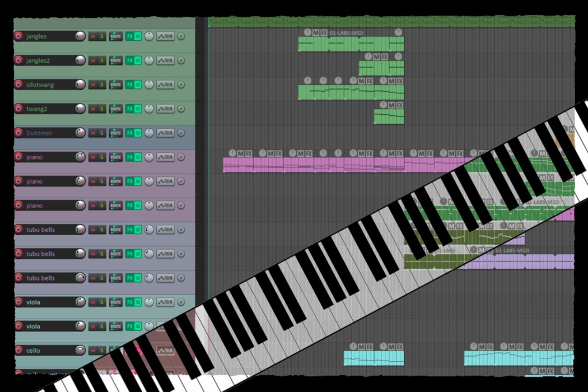Click volume knob on jangles track

(x=80, y=36)
